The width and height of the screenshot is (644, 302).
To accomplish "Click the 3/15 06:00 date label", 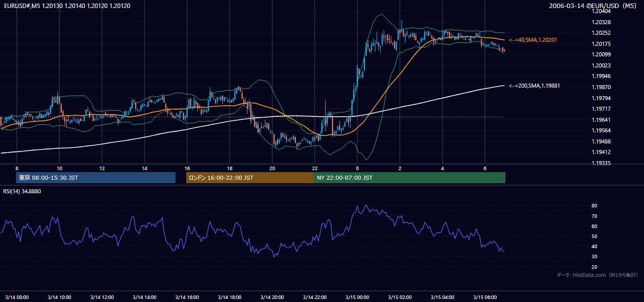I will pyautogui.click(x=485, y=297).
